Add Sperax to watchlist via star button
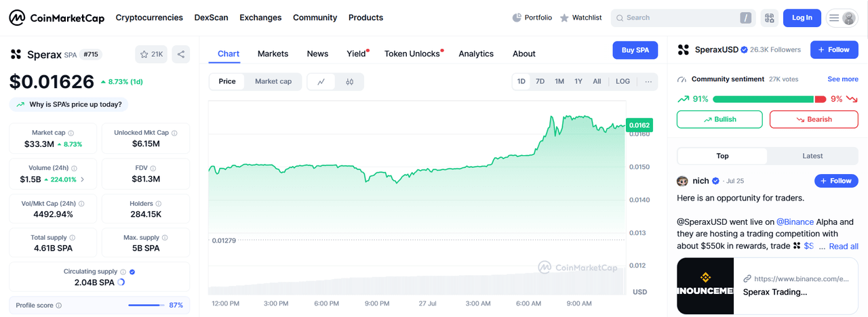 click(151, 54)
